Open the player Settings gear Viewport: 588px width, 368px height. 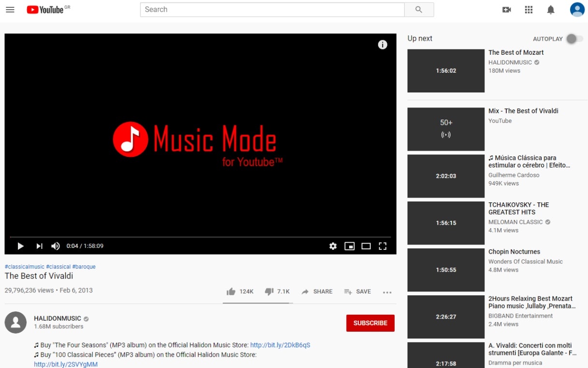click(x=333, y=246)
